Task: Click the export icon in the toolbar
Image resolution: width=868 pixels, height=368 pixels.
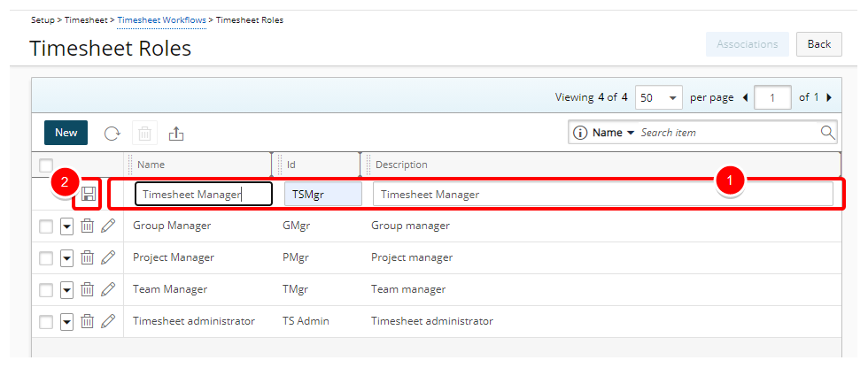Action: click(x=176, y=133)
